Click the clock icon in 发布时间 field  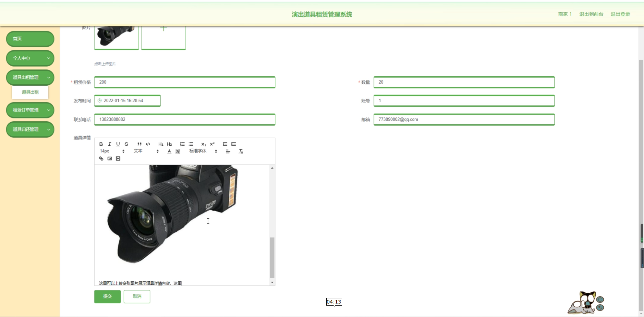100,101
